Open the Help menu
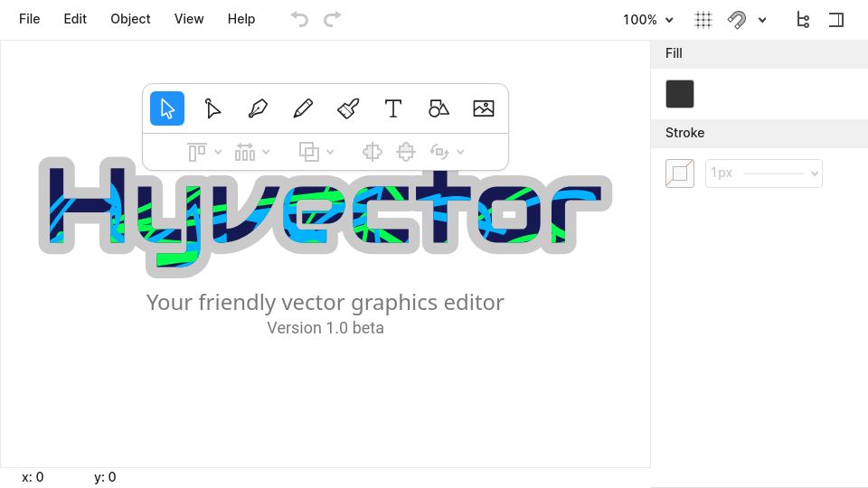868x488 pixels. 241,19
